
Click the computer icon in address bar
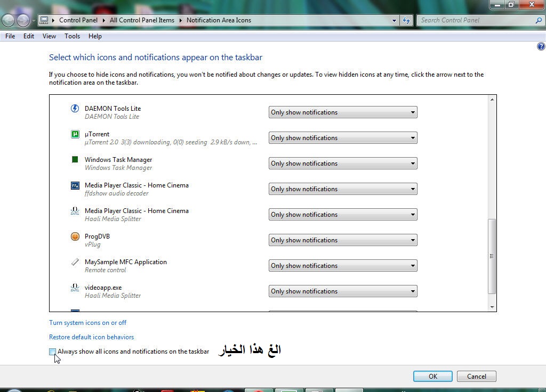pos(44,20)
